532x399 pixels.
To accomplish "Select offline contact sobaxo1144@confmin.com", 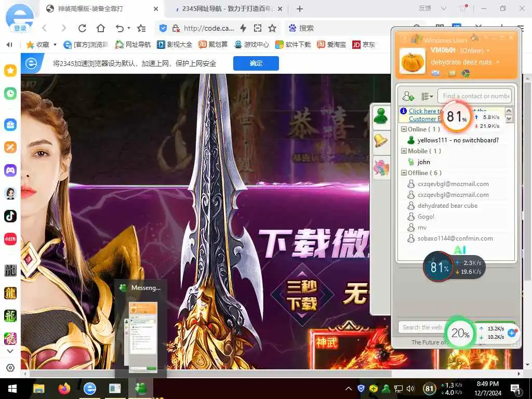I will coord(455,238).
